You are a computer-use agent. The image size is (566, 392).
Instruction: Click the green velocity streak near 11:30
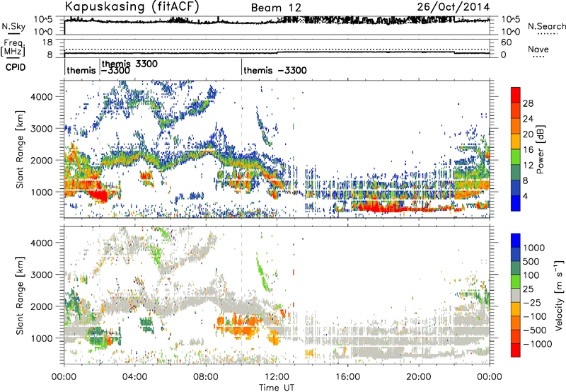(262, 272)
